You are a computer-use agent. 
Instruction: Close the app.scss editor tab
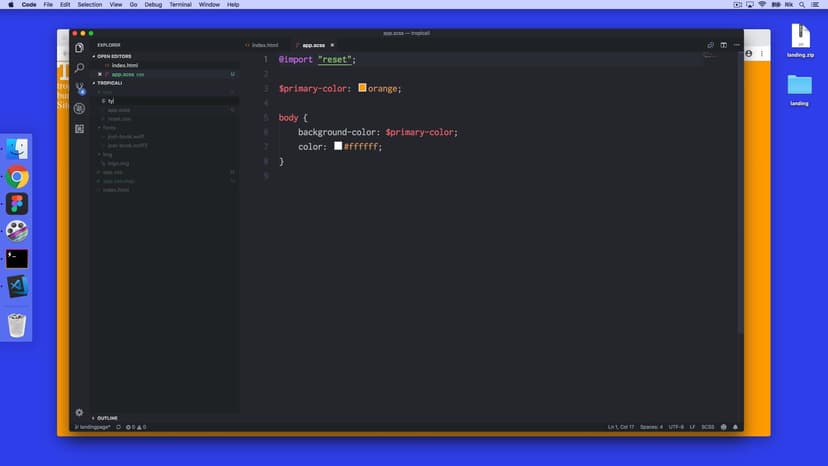point(332,45)
